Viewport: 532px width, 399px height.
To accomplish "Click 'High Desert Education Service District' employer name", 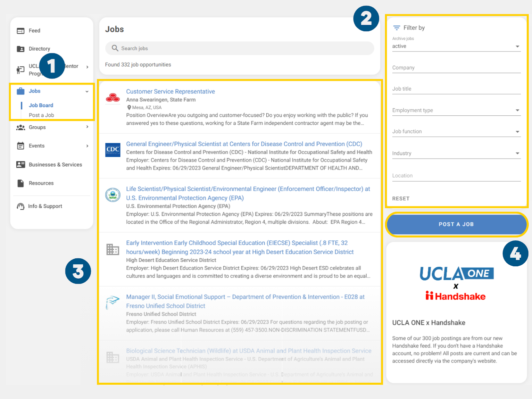I will point(171,260).
